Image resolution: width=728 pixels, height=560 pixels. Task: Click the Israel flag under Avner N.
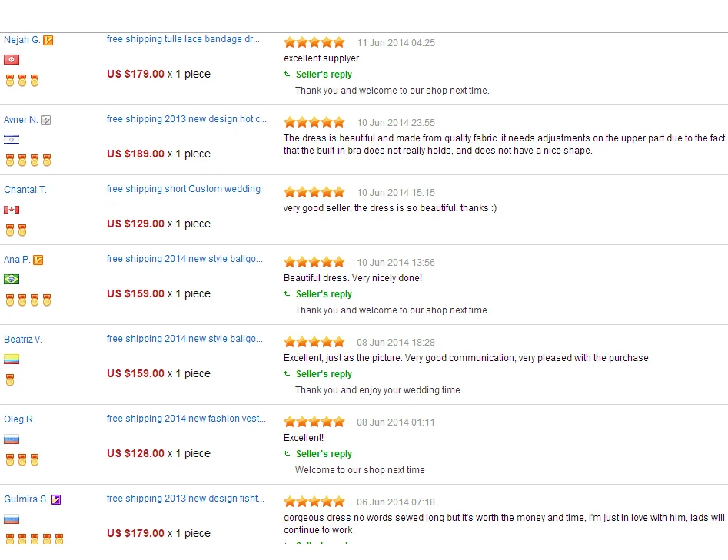(12, 140)
